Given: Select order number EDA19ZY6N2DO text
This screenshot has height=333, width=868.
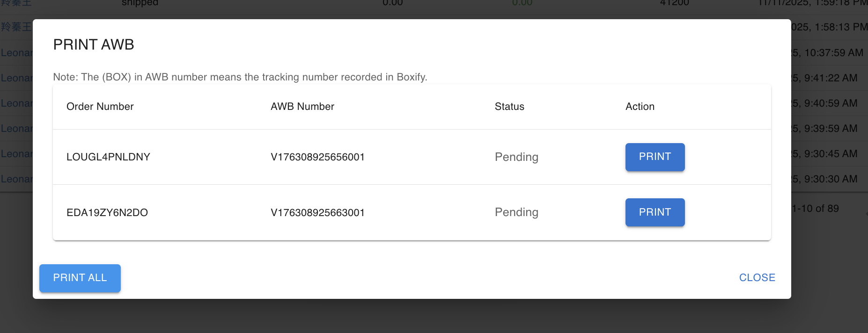Looking at the screenshot, I should (x=107, y=213).
